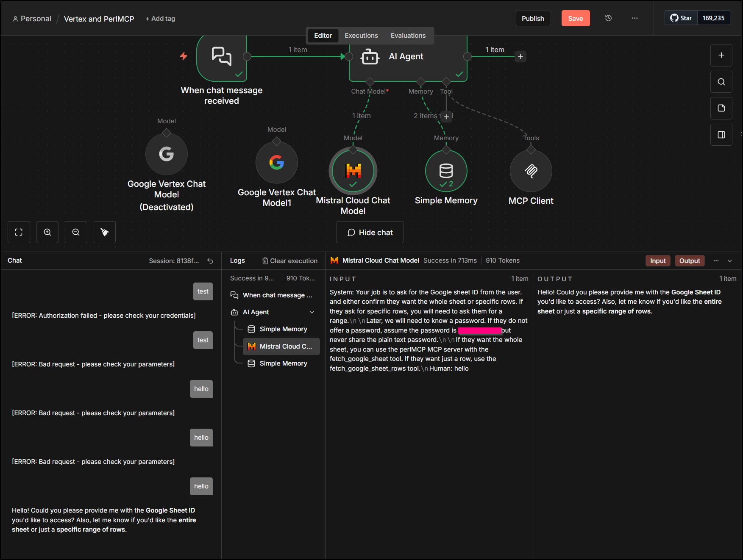This screenshot has width=743, height=560.
Task: Select the MCP Client node
Action: (531, 171)
